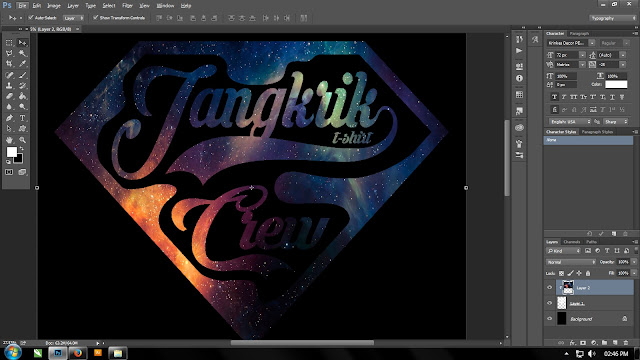This screenshot has height=360, width=640.
Task: Select the Rectangular Marquee tool
Action: (9, 42)
